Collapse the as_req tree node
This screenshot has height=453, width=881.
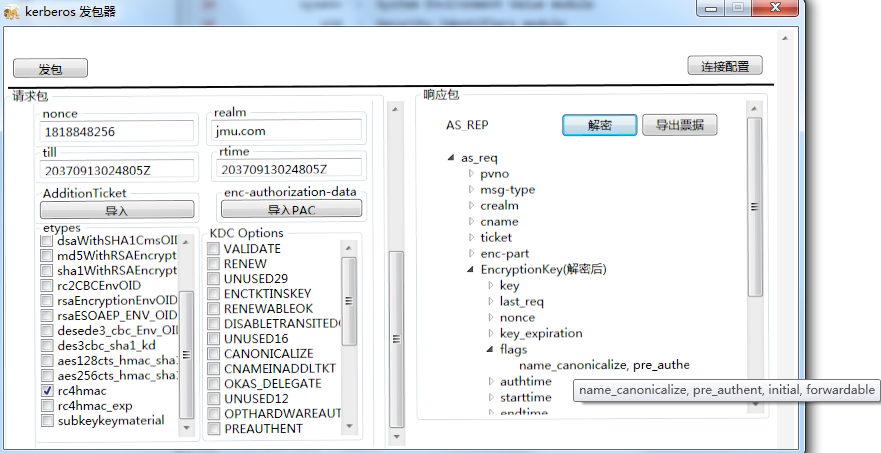(451, 158)
